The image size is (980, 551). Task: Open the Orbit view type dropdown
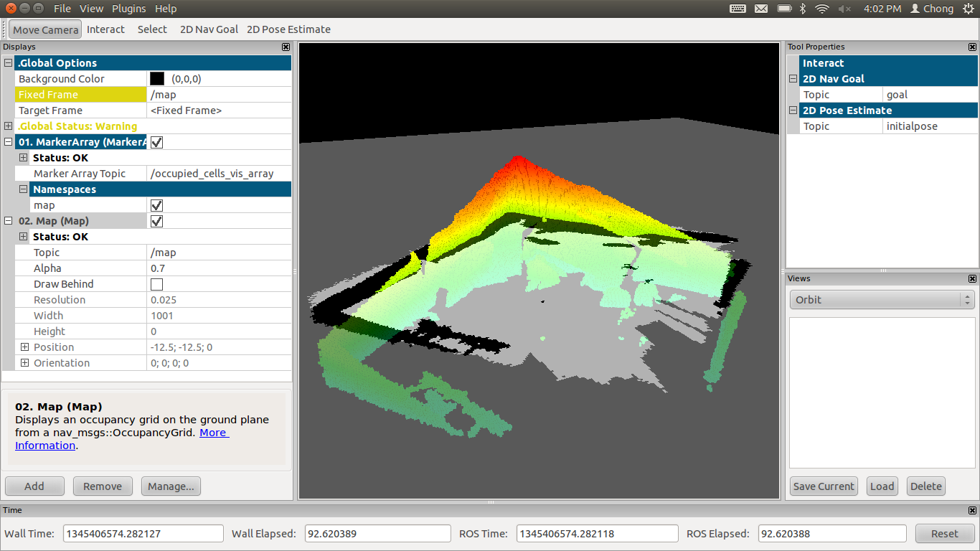pyautogui.click(x=882, y=300)
